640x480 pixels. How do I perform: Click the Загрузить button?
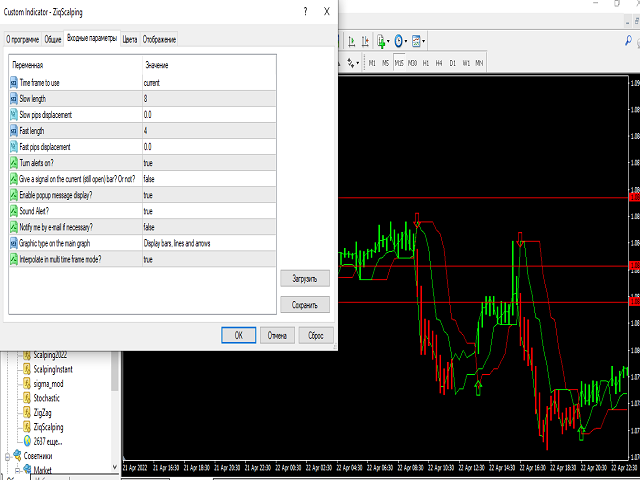pyautogui.click(x=305, y=279)
